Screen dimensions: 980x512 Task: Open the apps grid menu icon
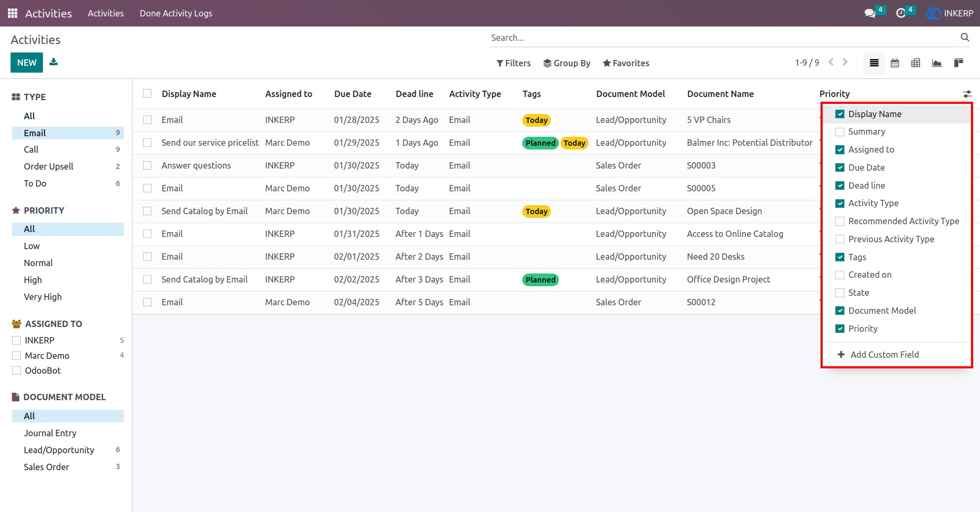coord(13,13)
